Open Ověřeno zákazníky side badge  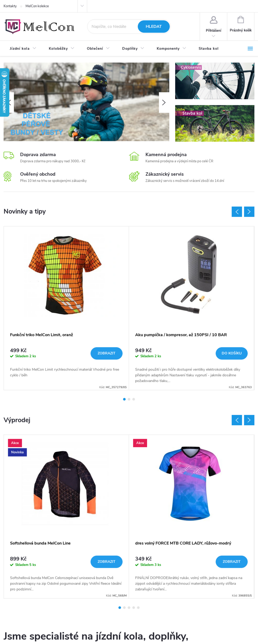(x=4, y=92)
